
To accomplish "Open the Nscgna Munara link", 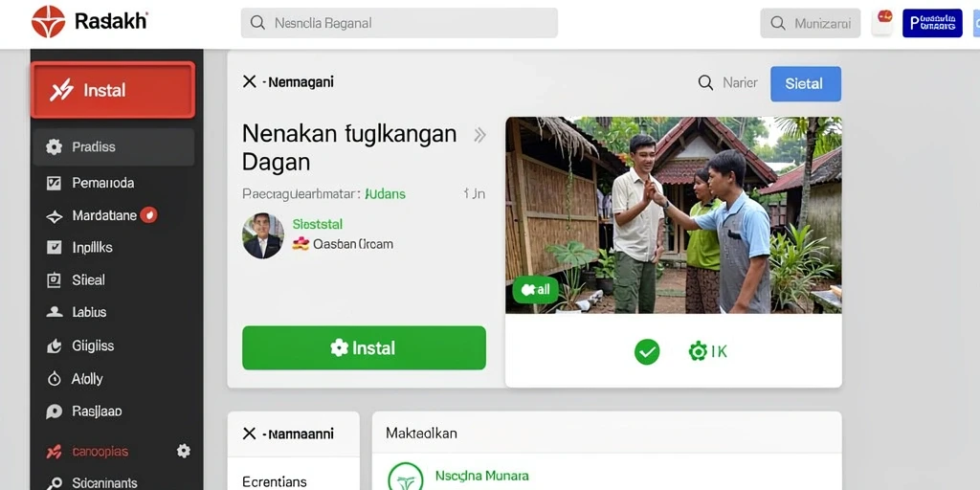I will (482, 477).
